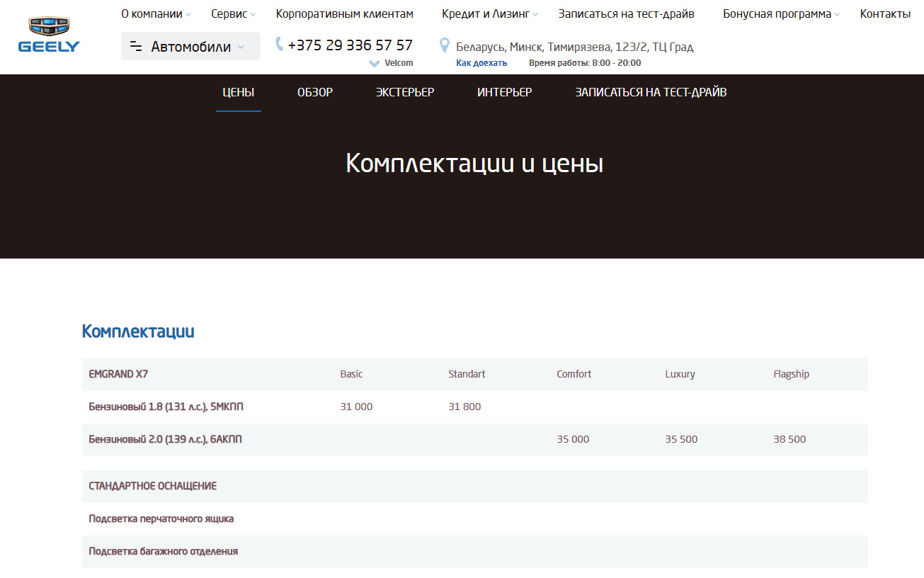Viewport: 924px width, 578px height.
Task: Click the Бензиновый 1.8 (131 л.с.) row label
Action: pos(166,407)
